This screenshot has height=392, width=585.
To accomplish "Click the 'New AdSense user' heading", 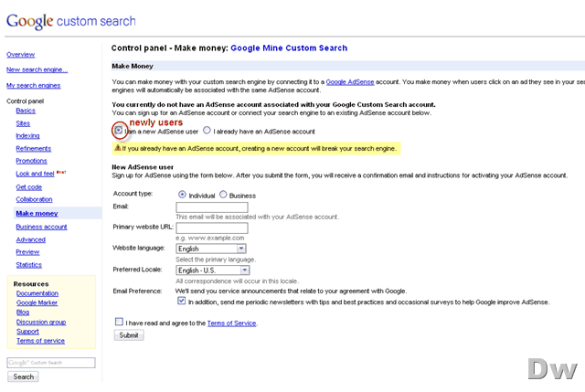I will [x=143, y=167].
